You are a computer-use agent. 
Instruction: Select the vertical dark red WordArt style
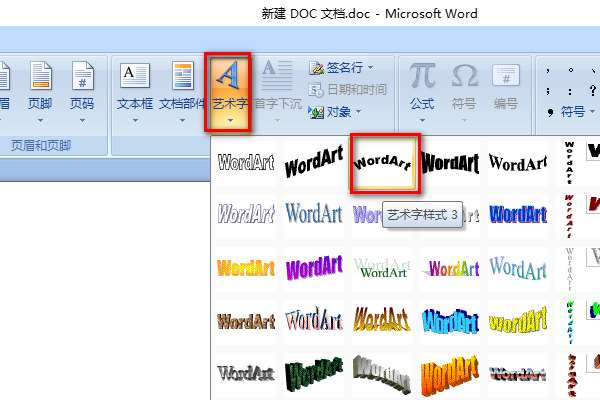tap(569, 216)
